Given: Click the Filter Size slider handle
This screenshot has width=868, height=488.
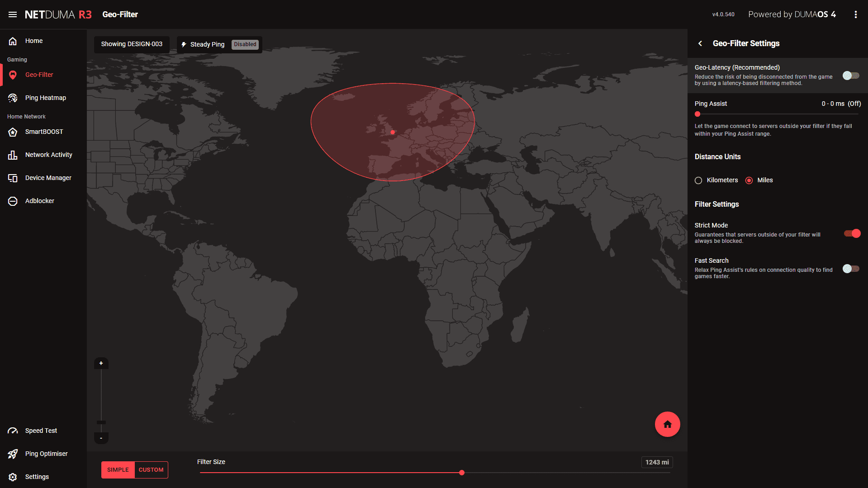Looking at the screenshot, I should pyautogui.click(x=461, y=473).
